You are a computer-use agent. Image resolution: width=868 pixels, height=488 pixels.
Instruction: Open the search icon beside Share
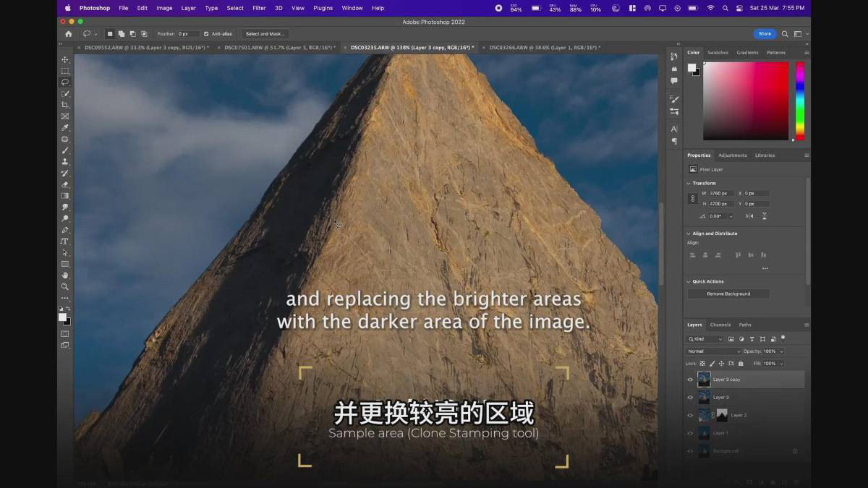pos(786,34)
